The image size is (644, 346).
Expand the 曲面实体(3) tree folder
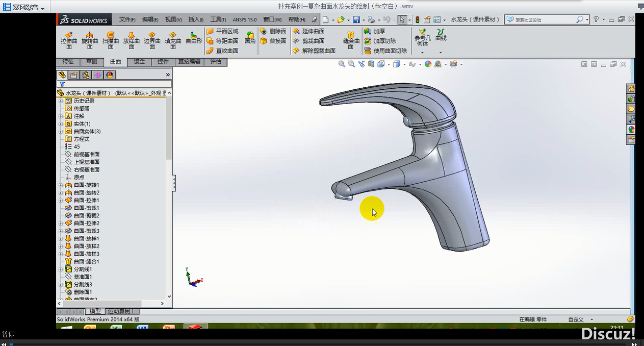(61, 132)
